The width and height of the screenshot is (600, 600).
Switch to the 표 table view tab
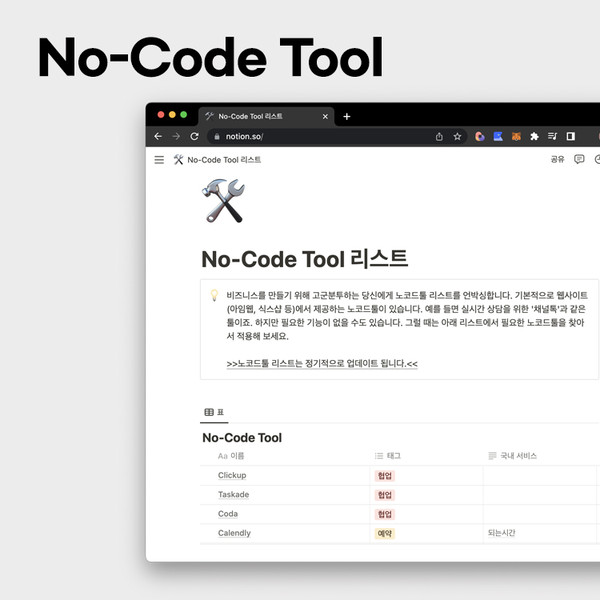click(214, 412)
